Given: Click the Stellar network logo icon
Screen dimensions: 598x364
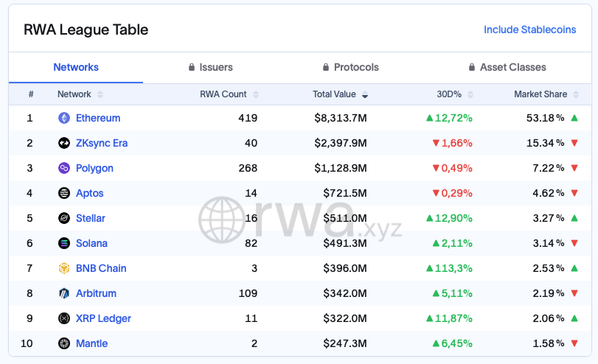Looking at the screenshot, I should 64,218.
